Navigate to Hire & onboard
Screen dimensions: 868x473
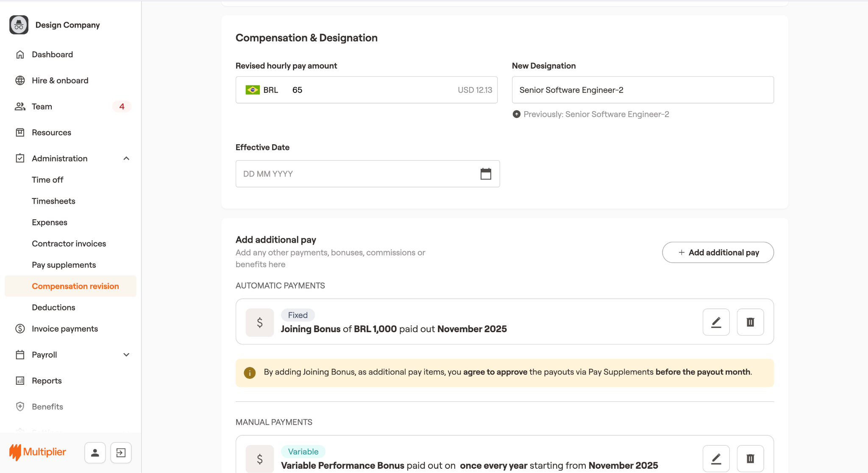[x=60, y=81]
